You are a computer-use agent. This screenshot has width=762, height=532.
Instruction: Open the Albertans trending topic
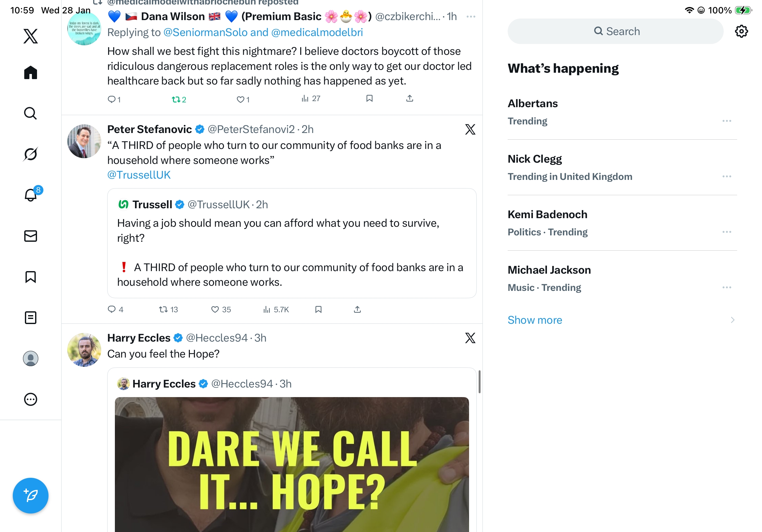(532, 103)
